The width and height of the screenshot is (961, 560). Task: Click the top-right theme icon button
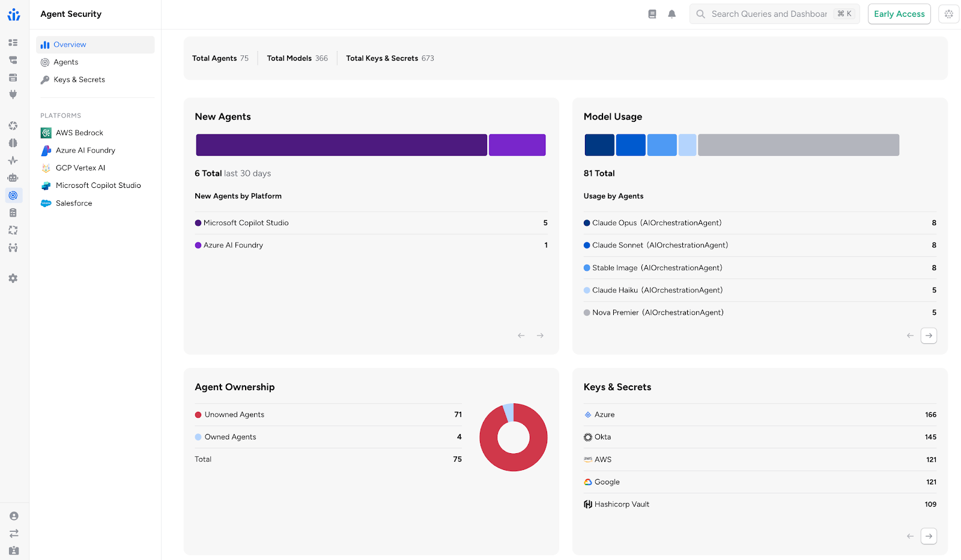pos(948,14)
